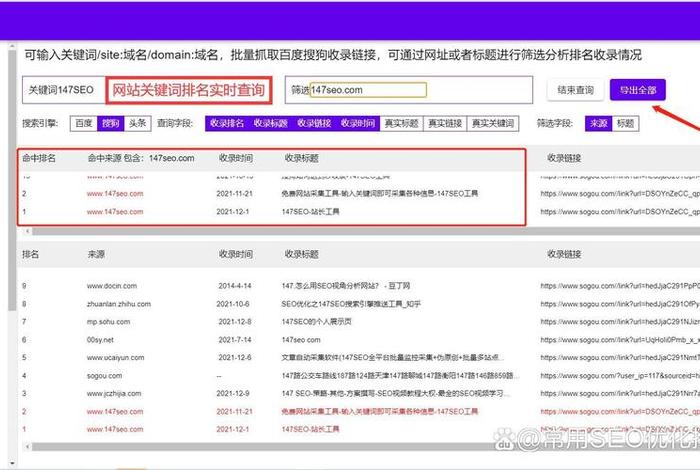Click the 排名 column header in lower table
This screenshot has height=470, width=700.
(30, 254)
